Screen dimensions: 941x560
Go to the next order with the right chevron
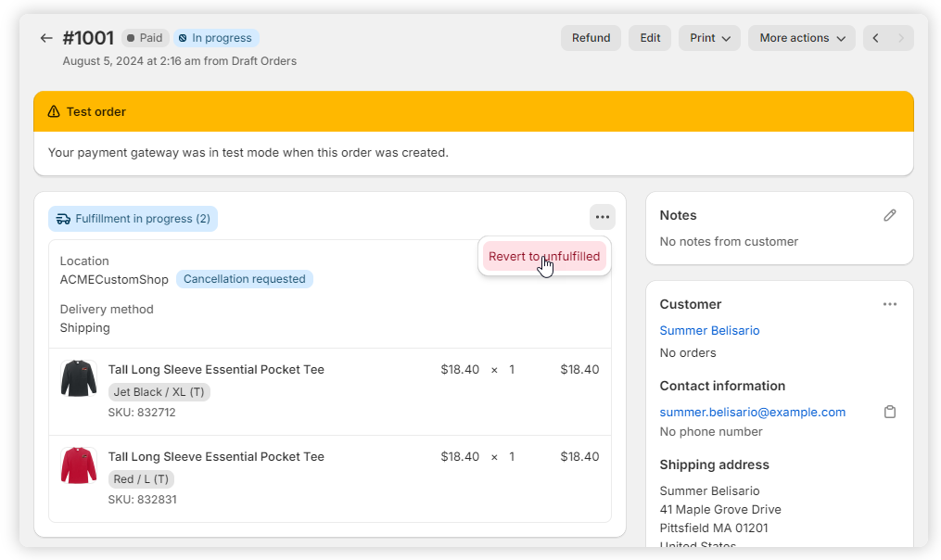point(901,38)
